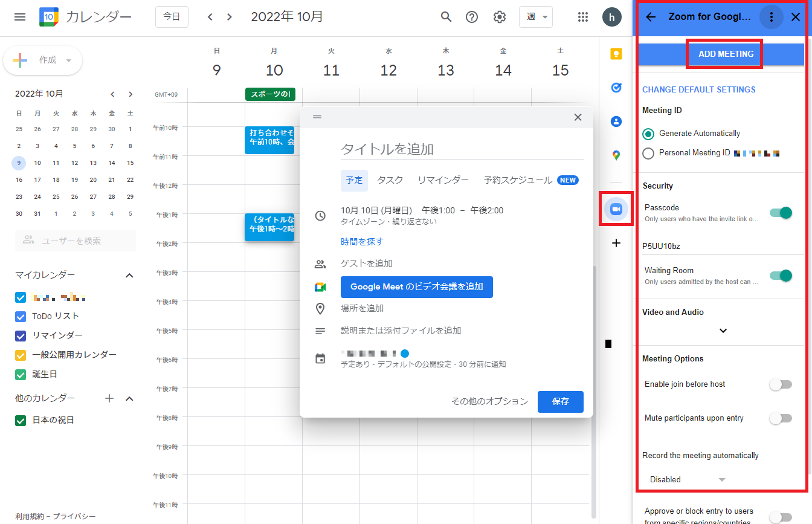Open the Zoom add-on in side panel
Screen dimensions: 812x524
(616, 209)
